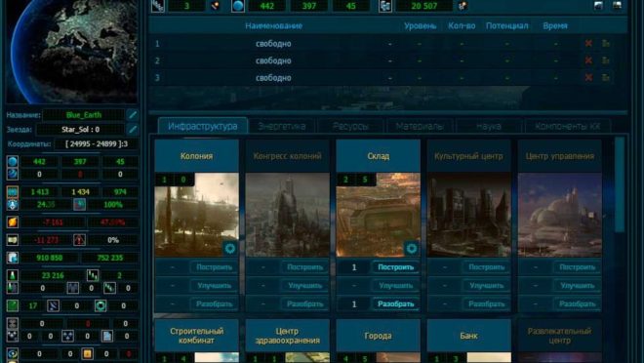Viewport: 644px width, 363px height.
Task: Click the pencil icon next to Blue_Earth name
Action: point(133,115)
